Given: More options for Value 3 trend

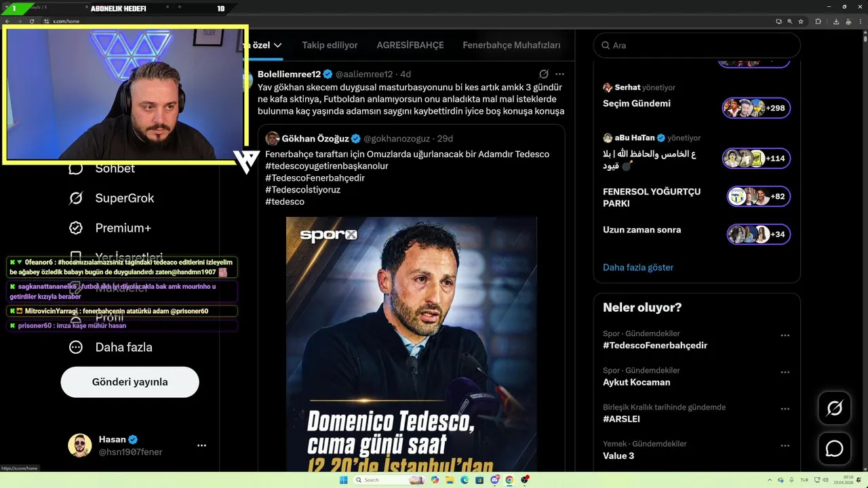Looking at the screenshot, I should pos(785,446).
